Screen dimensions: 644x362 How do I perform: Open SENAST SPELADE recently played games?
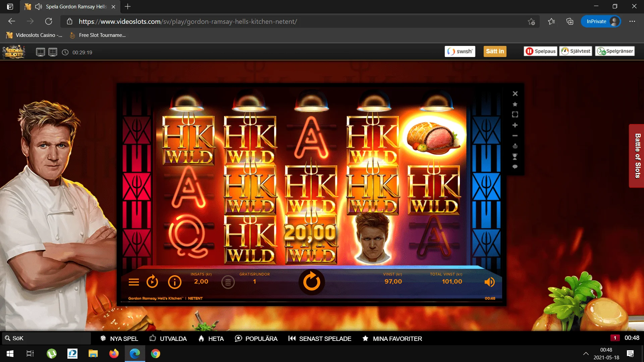pyautogui.click(x=320, y=339)
